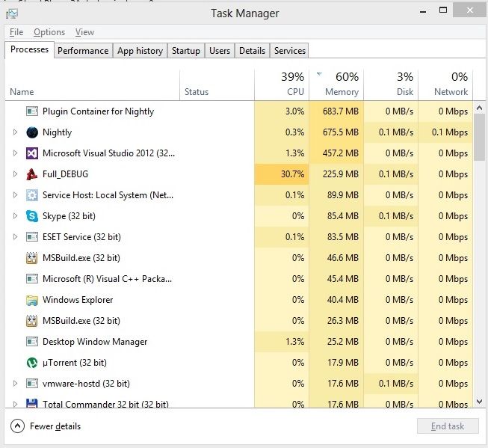Switch to the Performance tab
The height and width of the screenshot is (448, 488).
pos(83,51)
